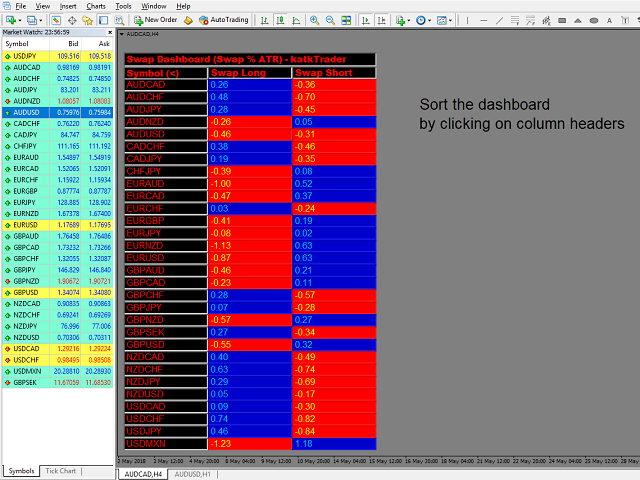This screenshot has width=640, height=480.
Task: Open the Strategy Tester icon
Action: pyautogui.click(x=119, y=20)
